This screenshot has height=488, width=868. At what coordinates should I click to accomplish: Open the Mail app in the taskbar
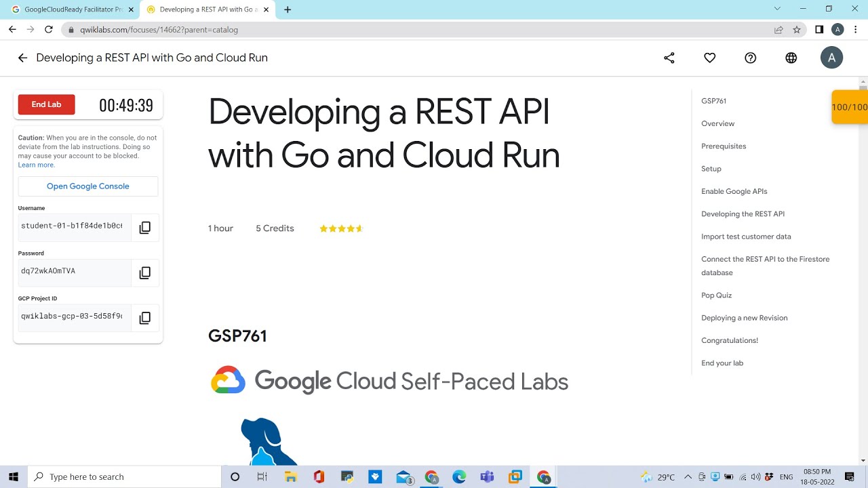(404, 477)
